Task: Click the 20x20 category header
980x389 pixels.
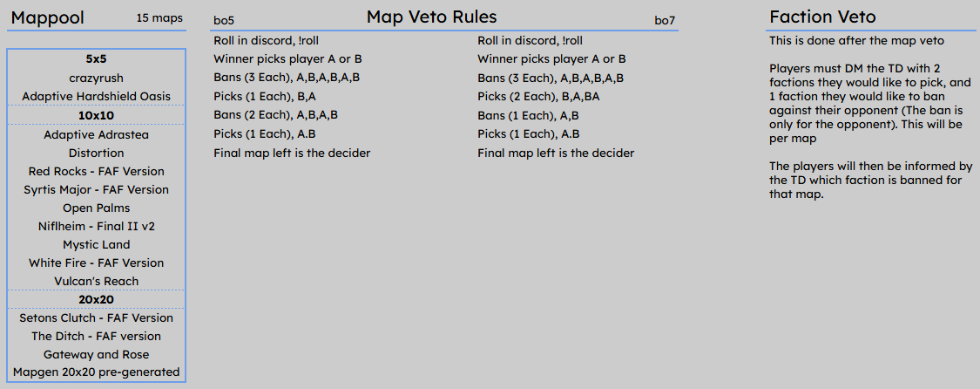Action: coord(96,299)
